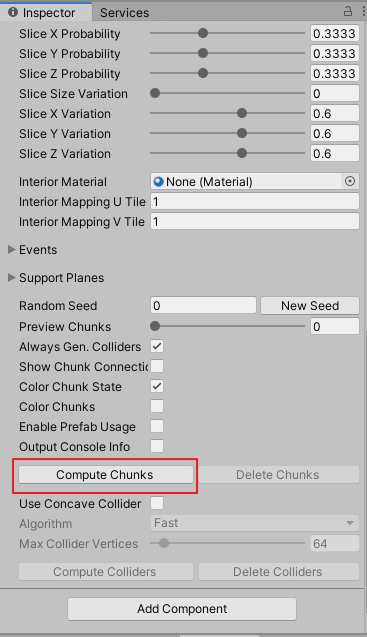Click the Inspector lock icon
Image resolution: width=367 pixels, height=637 pixels.
(x=348, y=11)
